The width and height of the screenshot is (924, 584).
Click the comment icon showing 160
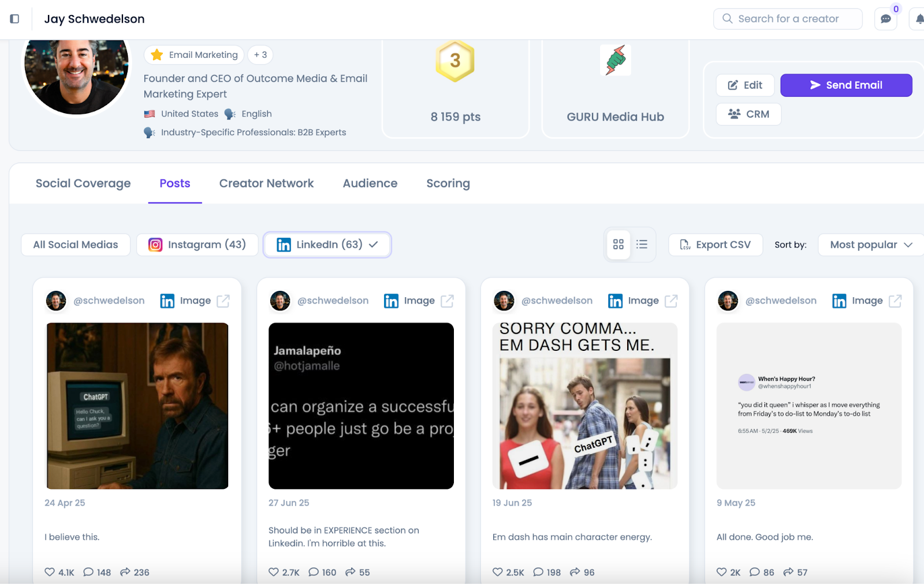(314, 572)
